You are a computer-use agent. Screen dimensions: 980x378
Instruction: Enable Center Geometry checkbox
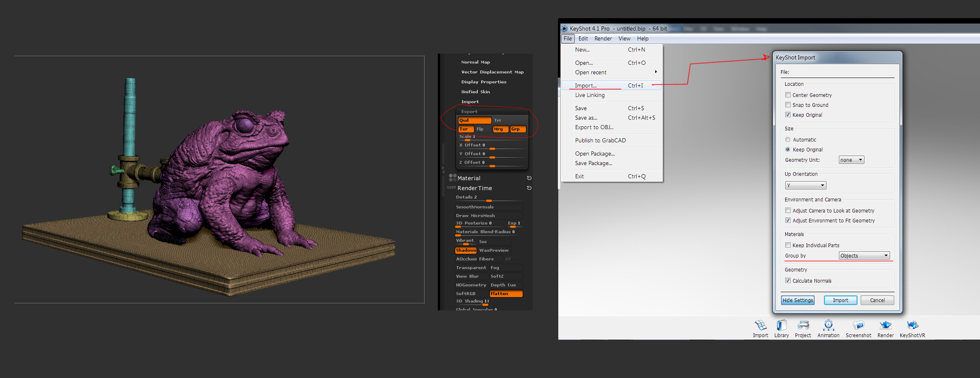click(788, 95)
